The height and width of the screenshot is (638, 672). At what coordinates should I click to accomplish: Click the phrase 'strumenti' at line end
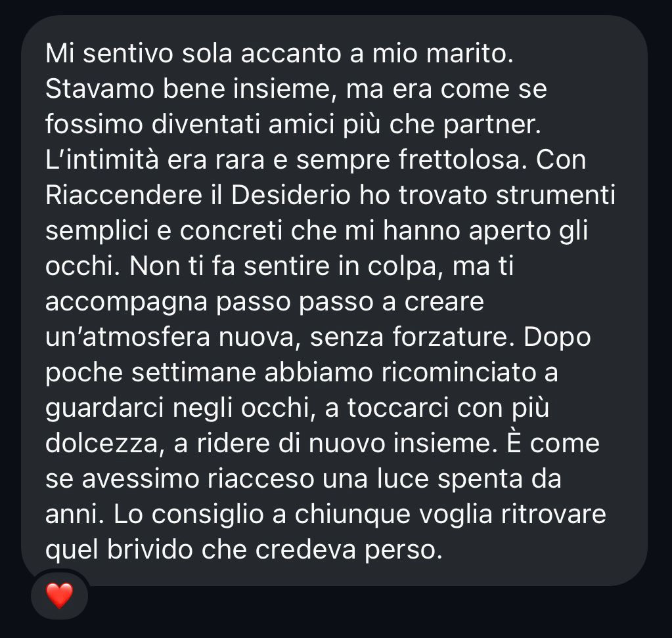556,195
